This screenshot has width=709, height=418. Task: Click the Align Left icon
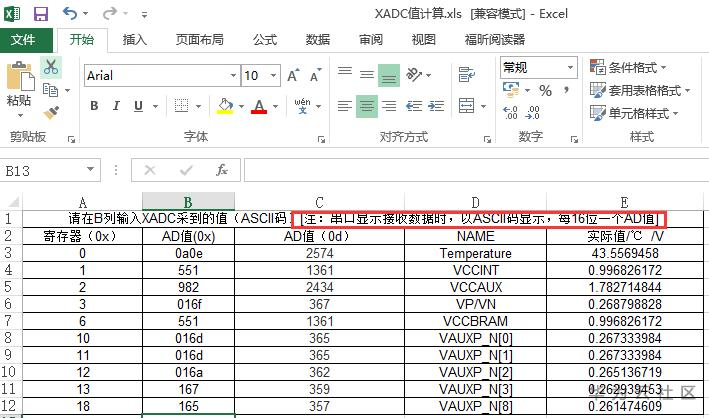coord(345,106)
